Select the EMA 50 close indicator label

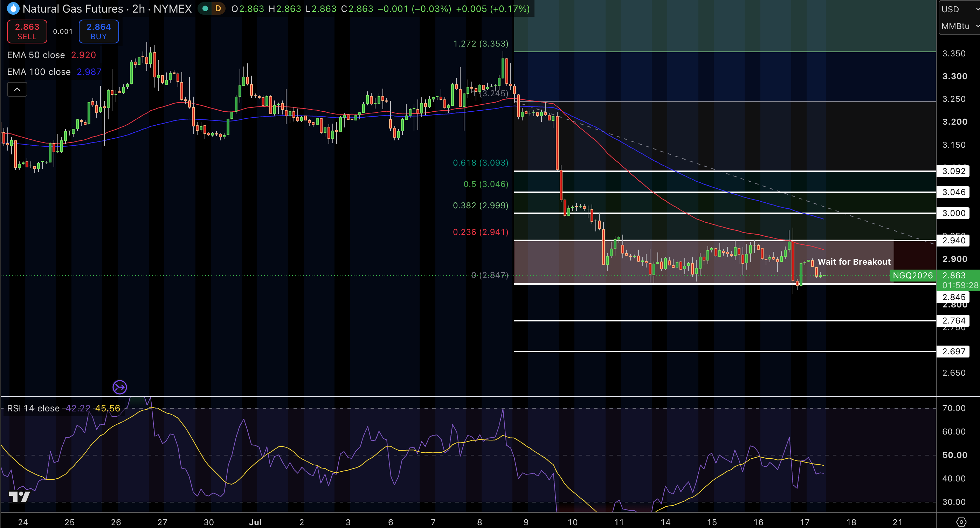pyautogui.click(x=36, y=55)
